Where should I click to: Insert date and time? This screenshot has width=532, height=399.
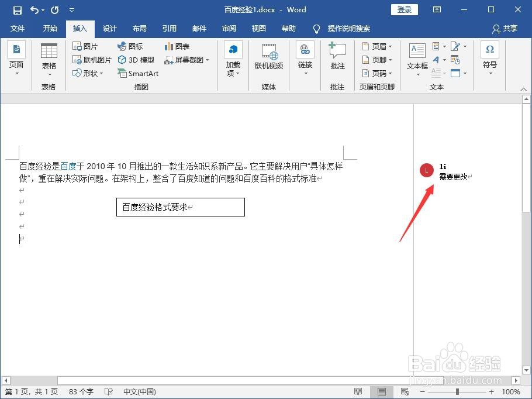(x=455, y=60)
